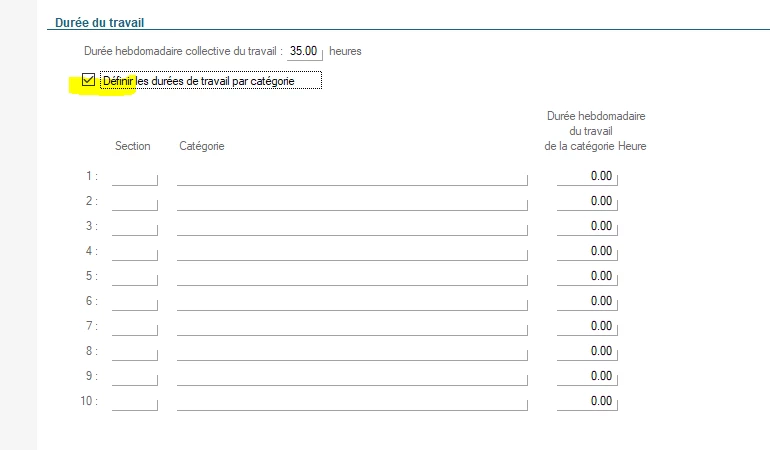
Task: Click the Section field in row 8
Action: (135, 351)
